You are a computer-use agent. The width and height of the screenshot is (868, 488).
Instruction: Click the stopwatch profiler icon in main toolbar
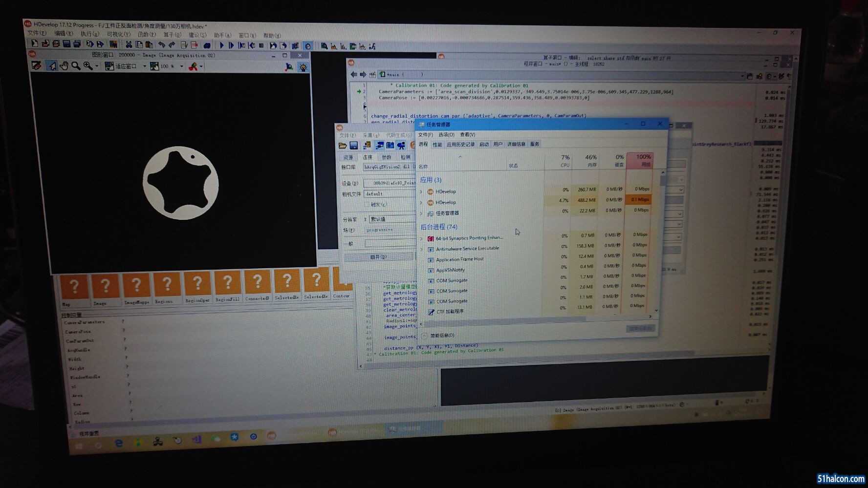point(307,46)
